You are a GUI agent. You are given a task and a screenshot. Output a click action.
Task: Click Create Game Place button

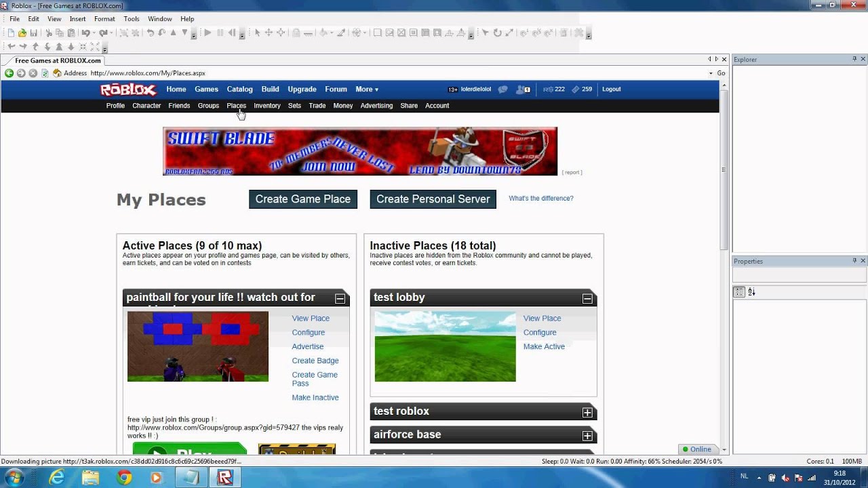point(303,199)
